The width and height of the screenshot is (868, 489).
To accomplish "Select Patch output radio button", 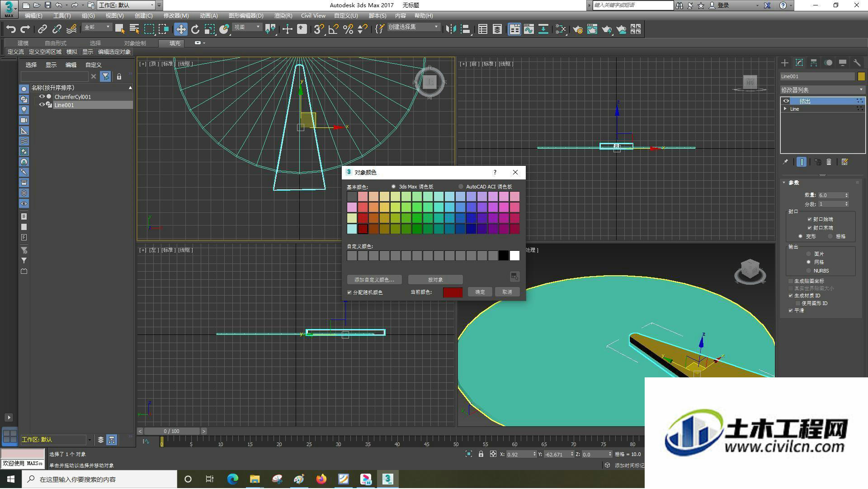I will (809, 254).
